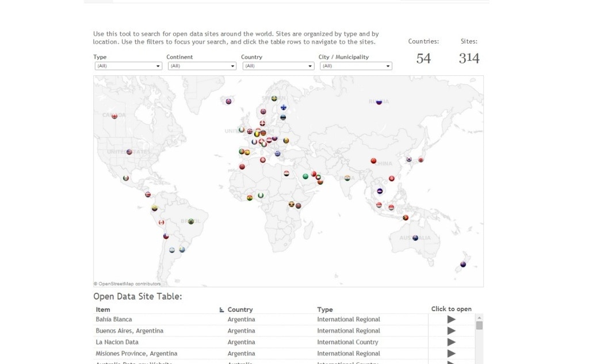Select the China flag marker

point(373,160)
